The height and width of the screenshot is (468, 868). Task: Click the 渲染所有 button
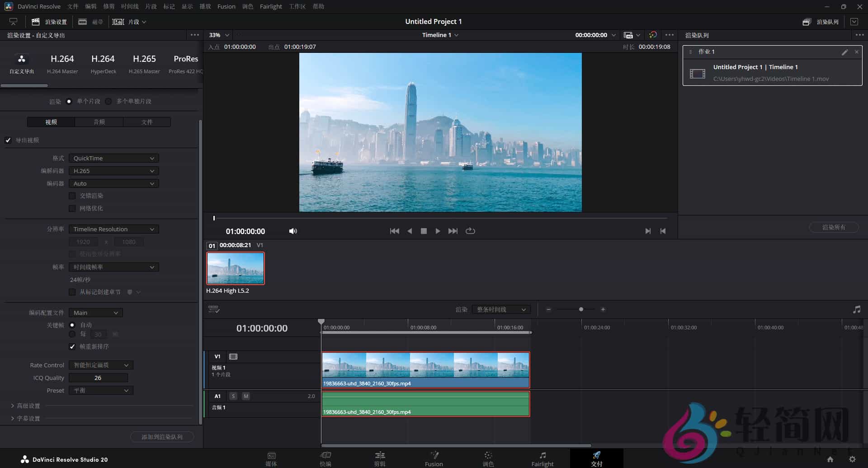pyautogui.click(x=834, y=227)
